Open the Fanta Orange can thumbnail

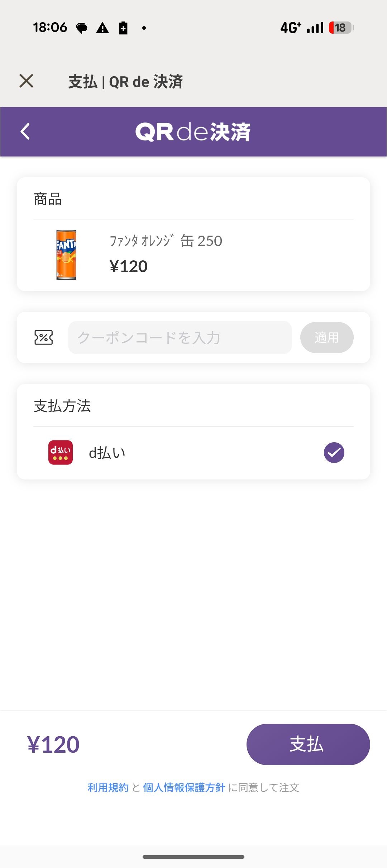click(x=66, y=255)
